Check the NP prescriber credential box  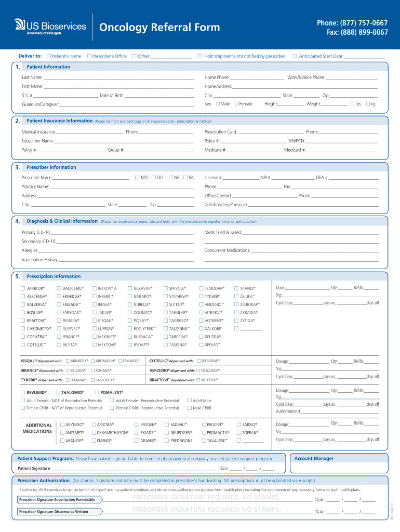coord(170,178)
